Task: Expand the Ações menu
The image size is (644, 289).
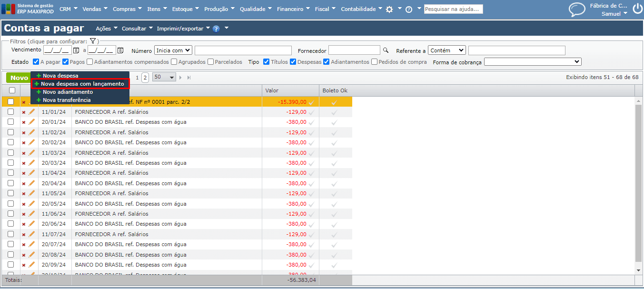Action: (x=106, y=29)
